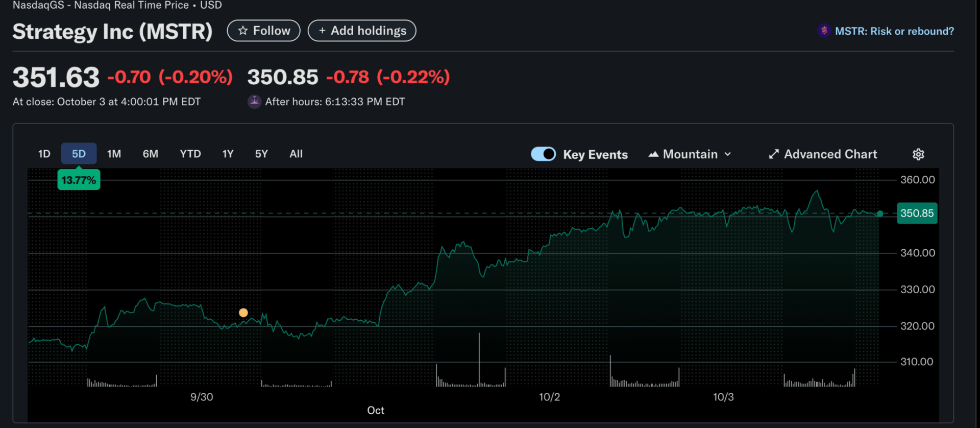
Task: Click the Add holdings button
Action: tap(362, 31)
